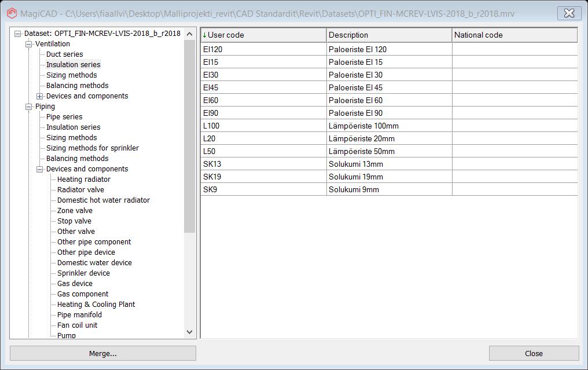
Task: Click description Paloeriste EI 120
Action: [x=358, y=50]
